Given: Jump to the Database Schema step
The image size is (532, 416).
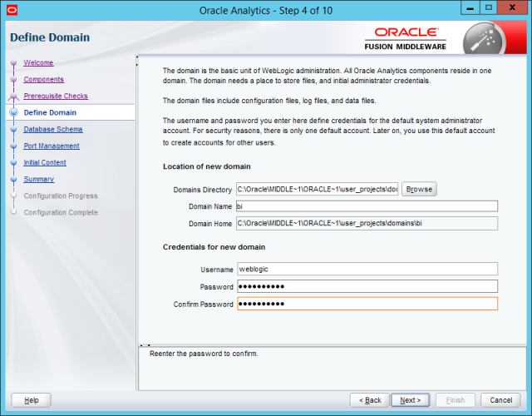Looking at the screenshot, I should [x=53, y=130].
